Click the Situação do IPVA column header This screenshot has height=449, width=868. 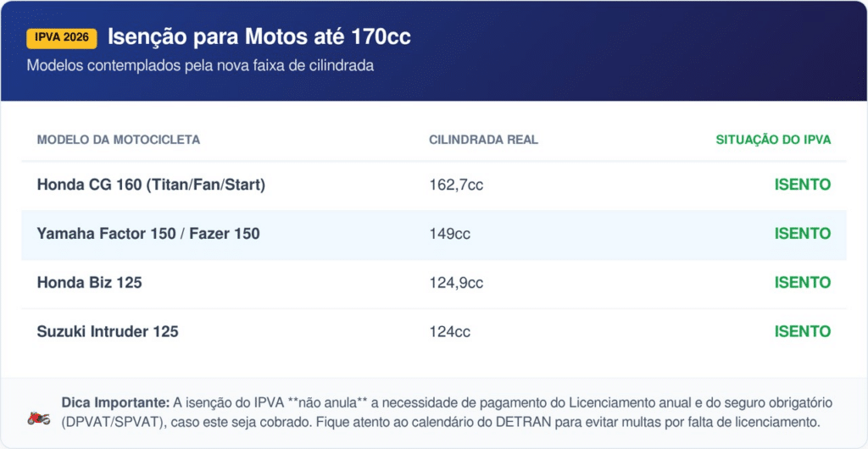[x=773, y=140]
